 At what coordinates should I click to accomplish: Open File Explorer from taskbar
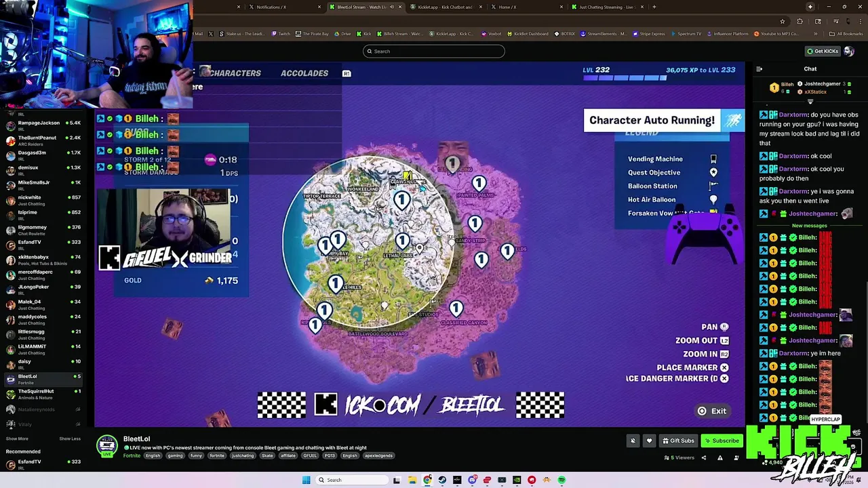pyautogui.click(x=412, y=480)
